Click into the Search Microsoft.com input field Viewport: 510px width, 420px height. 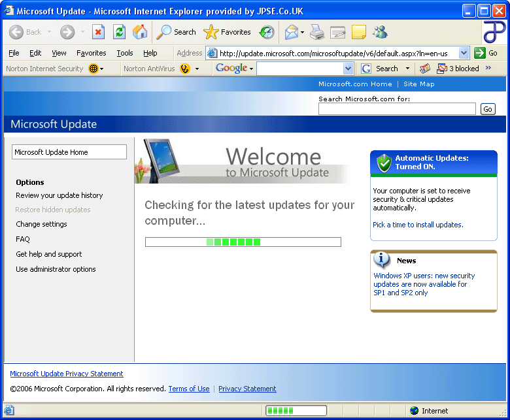click(397, 109)
